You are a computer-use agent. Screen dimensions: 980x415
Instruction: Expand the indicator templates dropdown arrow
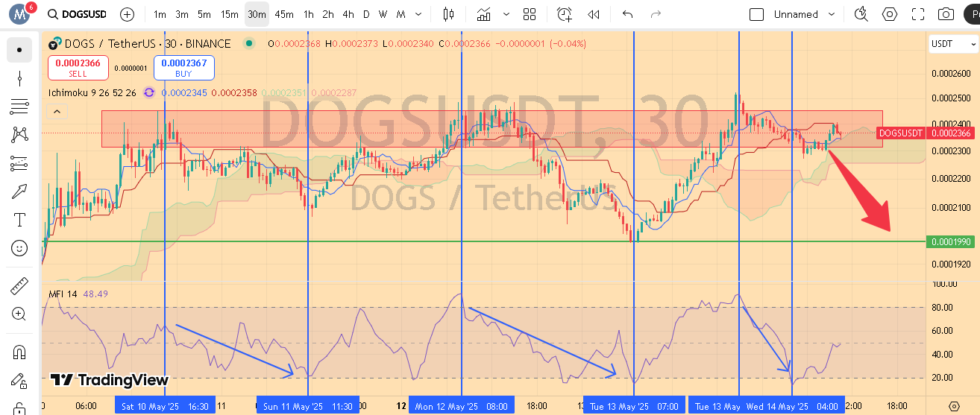pyautogui.click(x=507, y=14)
